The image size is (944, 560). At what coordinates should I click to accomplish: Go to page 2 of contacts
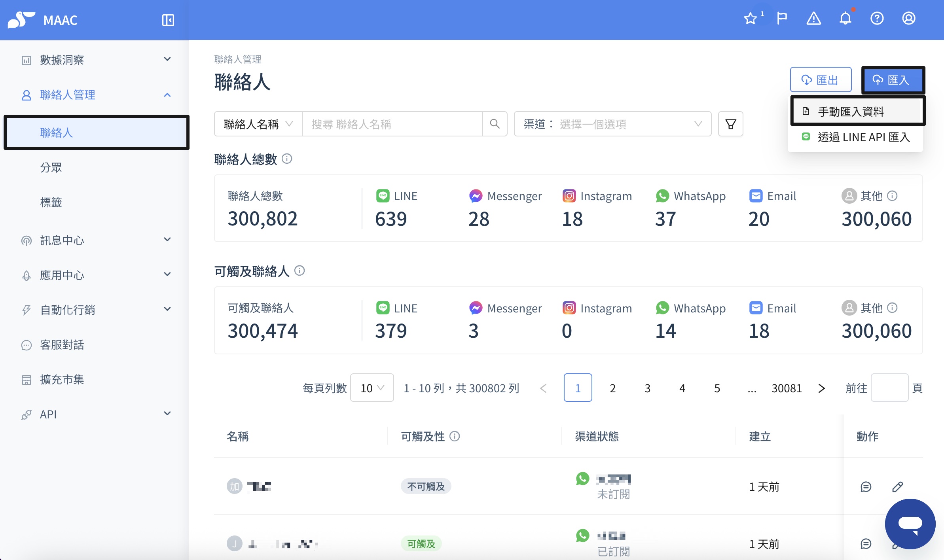[613, 388]
